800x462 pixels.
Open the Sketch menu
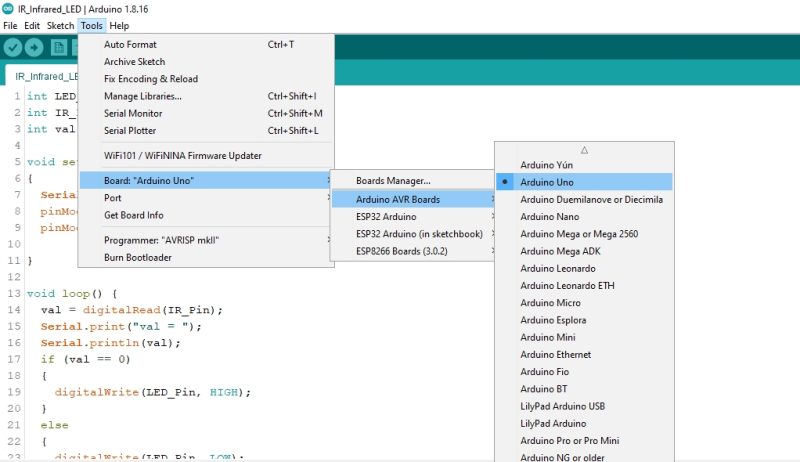click(x=60, y=25)
